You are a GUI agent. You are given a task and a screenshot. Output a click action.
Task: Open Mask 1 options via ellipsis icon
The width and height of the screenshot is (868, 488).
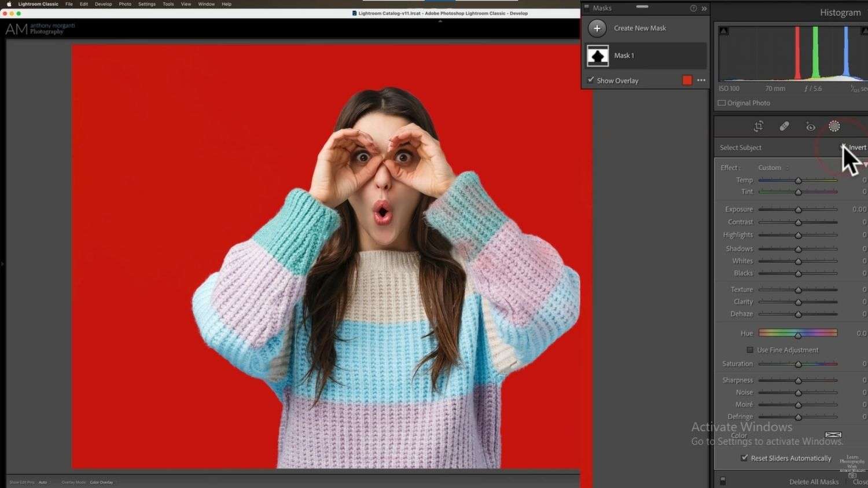tap(701, 80)
